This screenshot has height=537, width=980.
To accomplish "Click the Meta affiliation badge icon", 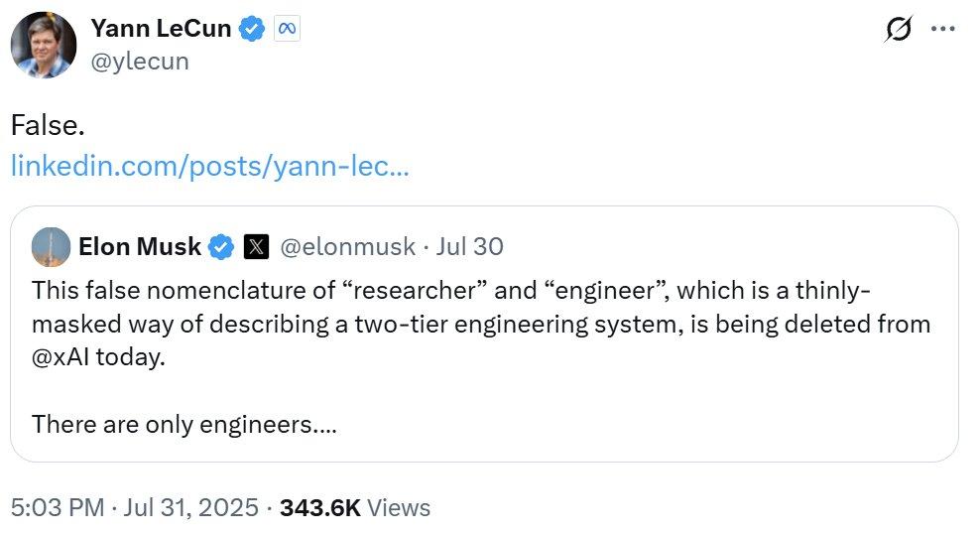I will tap(286, 30).
